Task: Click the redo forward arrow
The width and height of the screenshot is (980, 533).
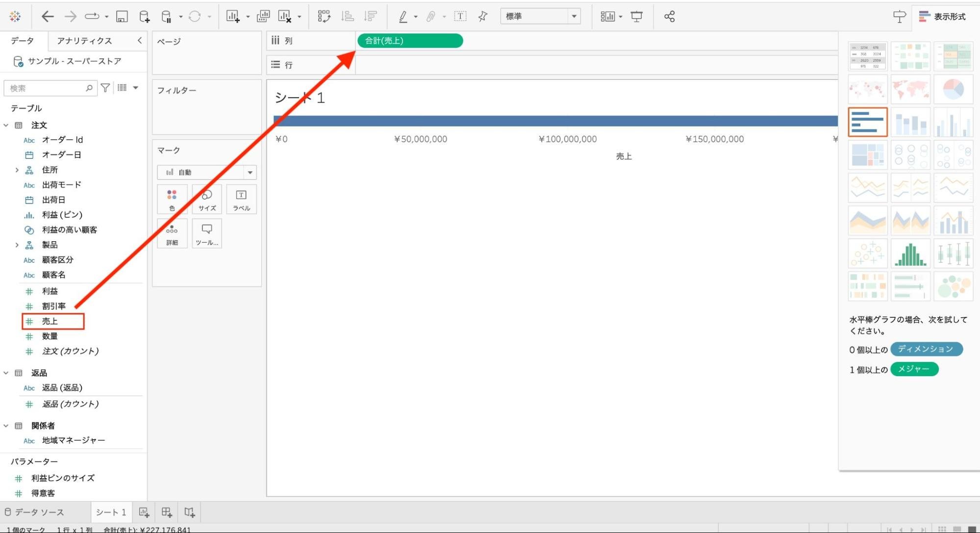Action: [x=70, y=16]
